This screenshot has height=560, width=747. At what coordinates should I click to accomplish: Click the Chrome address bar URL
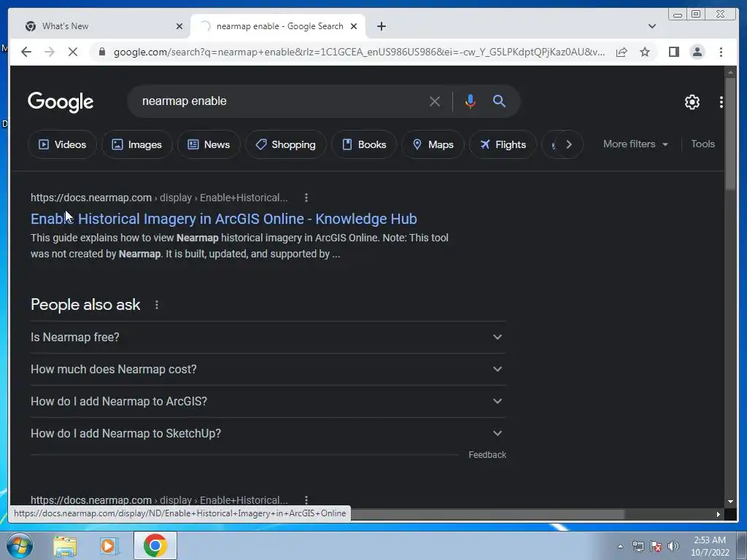point(359,52)
